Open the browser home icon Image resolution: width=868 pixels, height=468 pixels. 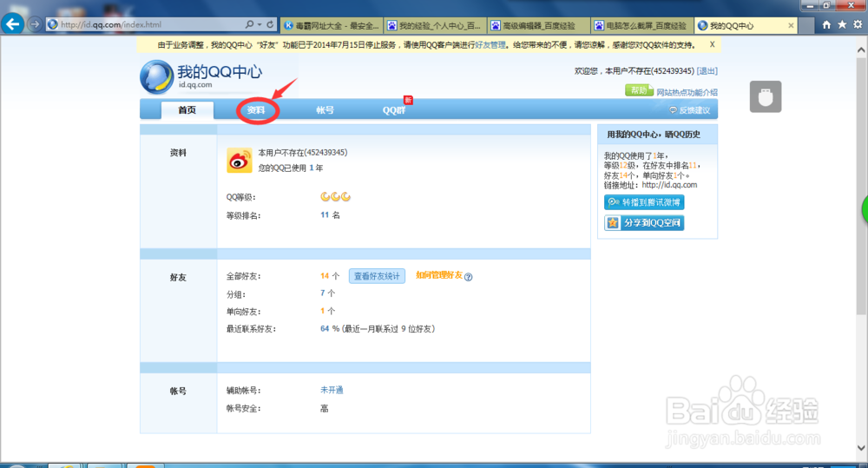pyautogui.click(x=826, y=24)
